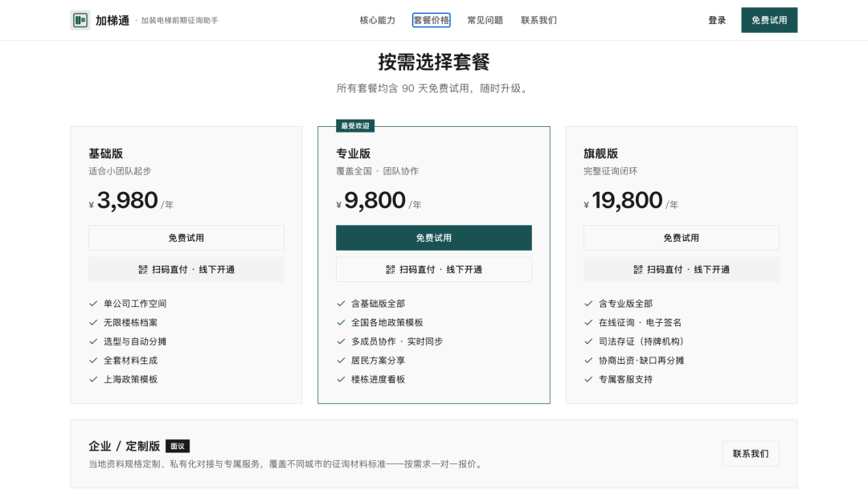Click checkmark beside 全套材料生成

[x=93, y=360]
